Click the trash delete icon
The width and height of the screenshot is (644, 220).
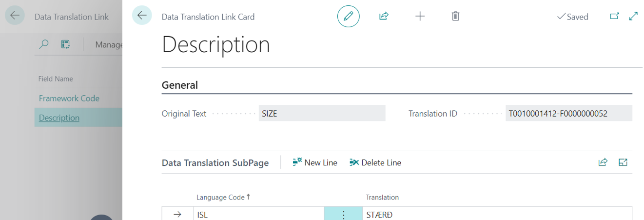point(455,17)
